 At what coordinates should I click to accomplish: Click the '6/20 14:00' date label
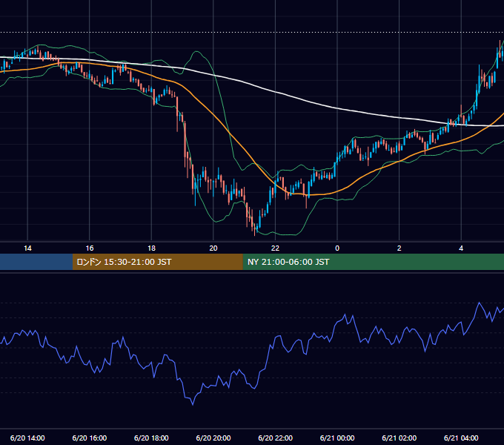pos(27,438)
